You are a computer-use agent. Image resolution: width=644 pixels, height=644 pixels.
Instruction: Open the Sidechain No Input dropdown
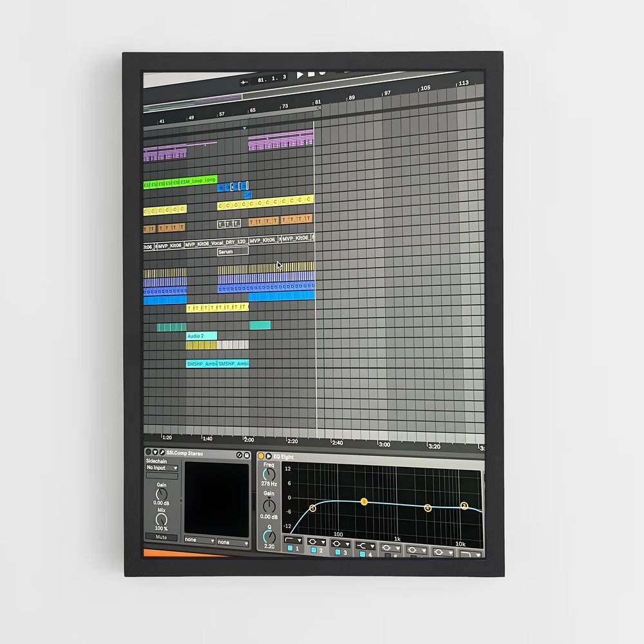(x=162, y=468)
